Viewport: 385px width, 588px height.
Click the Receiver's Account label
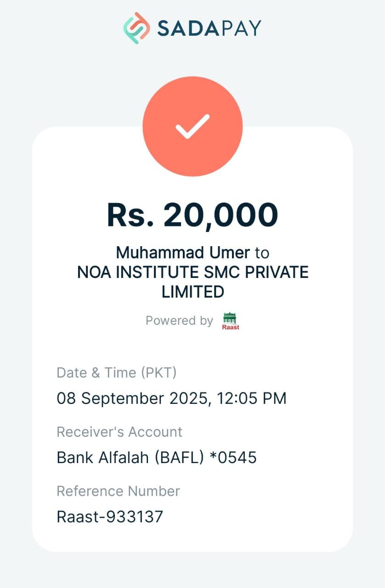119,432
